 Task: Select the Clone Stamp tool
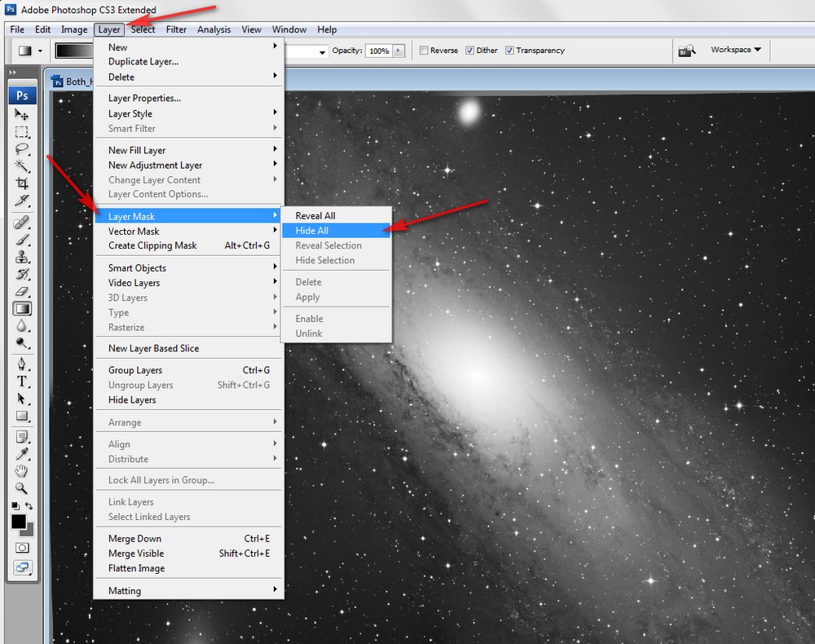[x=22, y=257]
